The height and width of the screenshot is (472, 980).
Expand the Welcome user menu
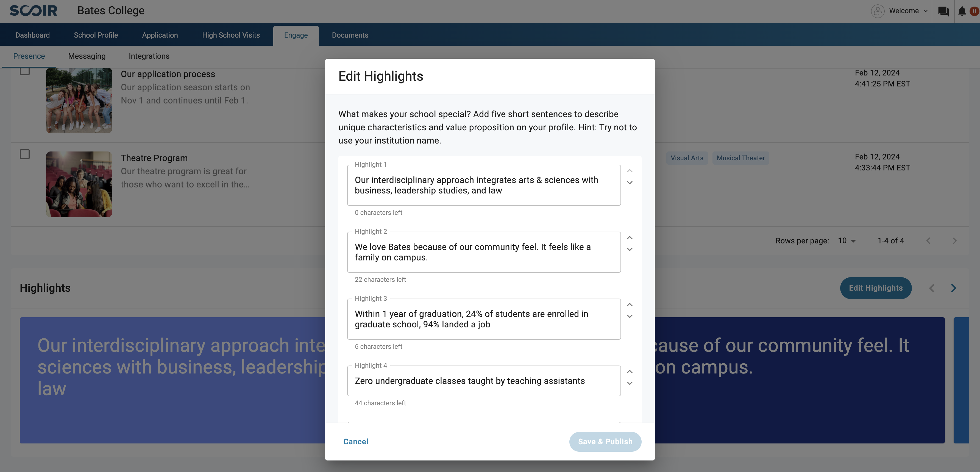[908, 11]
